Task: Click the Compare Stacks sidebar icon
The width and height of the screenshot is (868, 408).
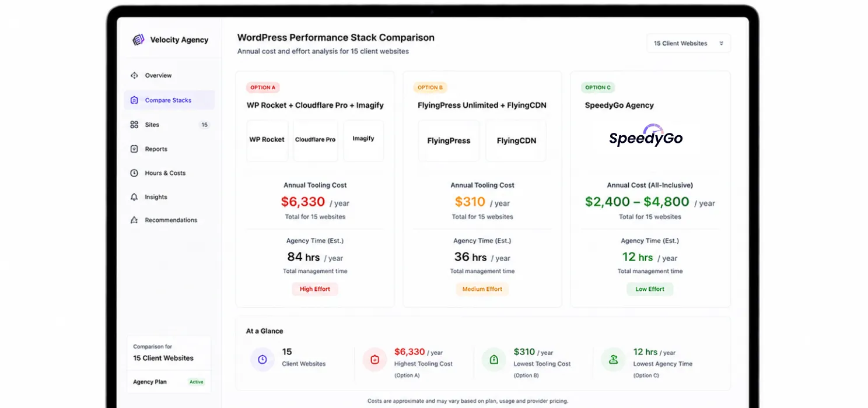Action: 134,100
